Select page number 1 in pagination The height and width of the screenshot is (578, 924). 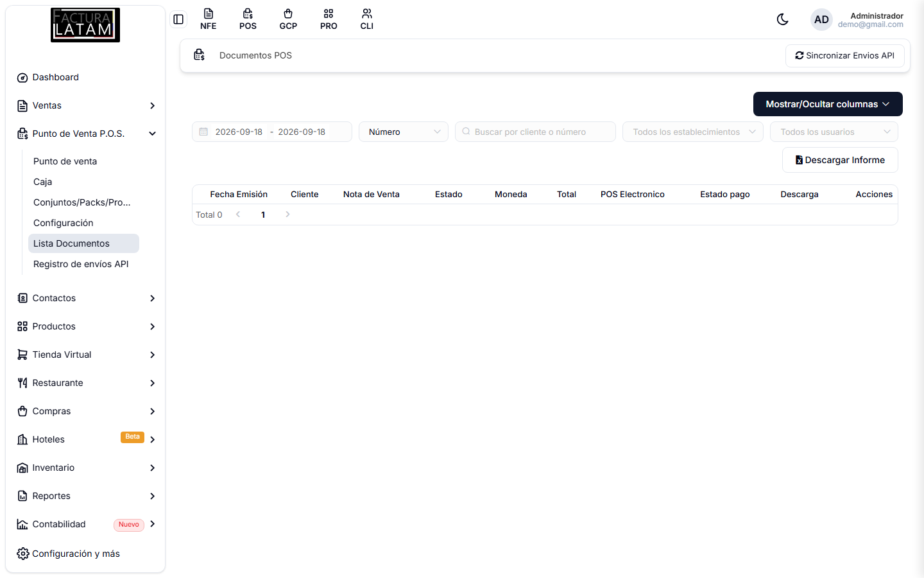coord(263,215)
